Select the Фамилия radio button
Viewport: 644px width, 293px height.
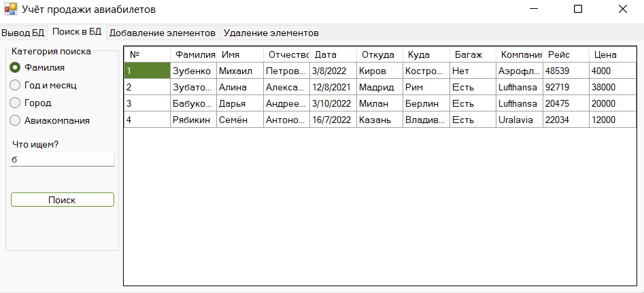point(14,67)
